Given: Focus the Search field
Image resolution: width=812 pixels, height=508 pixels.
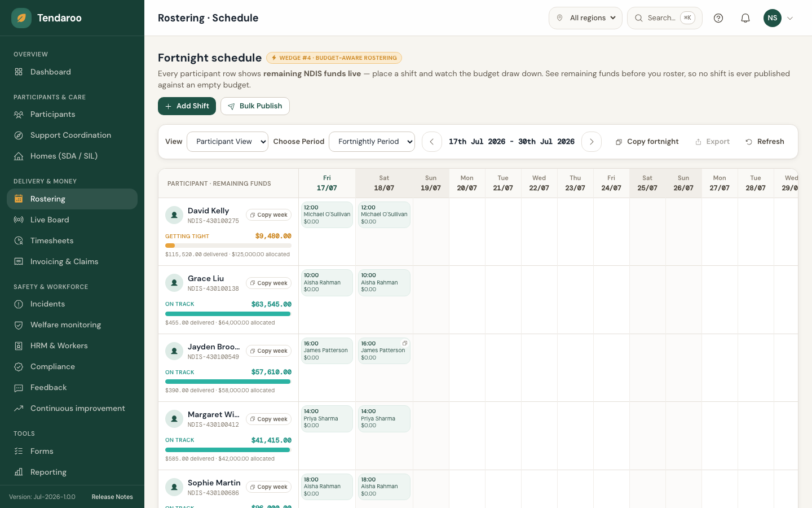Looking at the screenshot, I should click(x=665, y=18).
